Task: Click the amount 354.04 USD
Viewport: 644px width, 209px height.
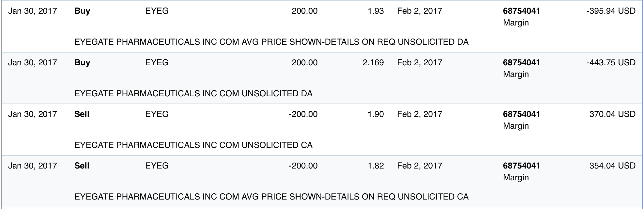Action: click(x=612, y=166)
